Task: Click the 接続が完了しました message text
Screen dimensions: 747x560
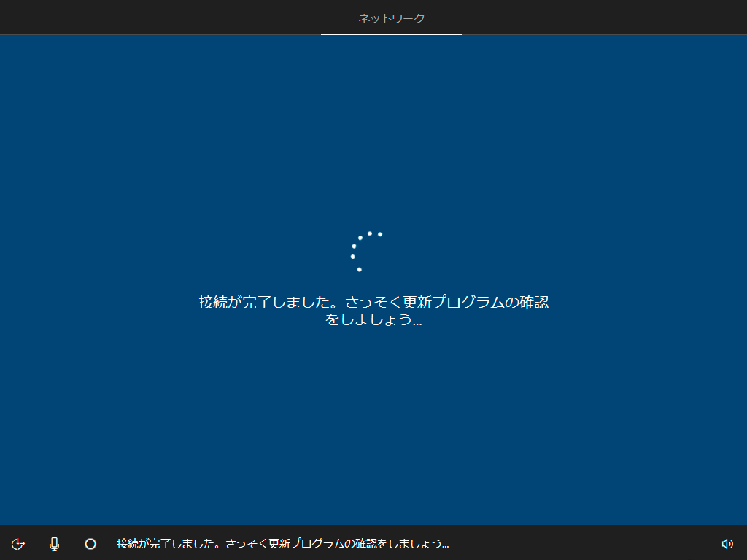Action: tap(373, 310)
